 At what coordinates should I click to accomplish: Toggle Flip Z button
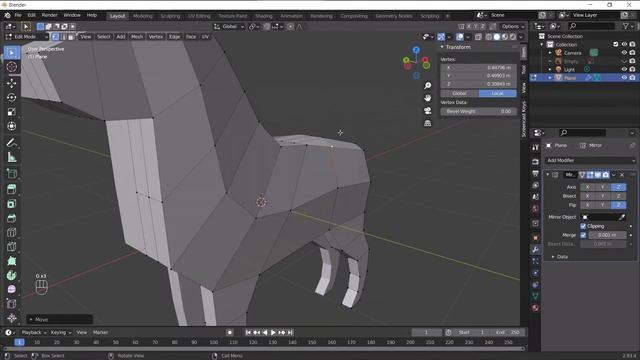point(618,205)
